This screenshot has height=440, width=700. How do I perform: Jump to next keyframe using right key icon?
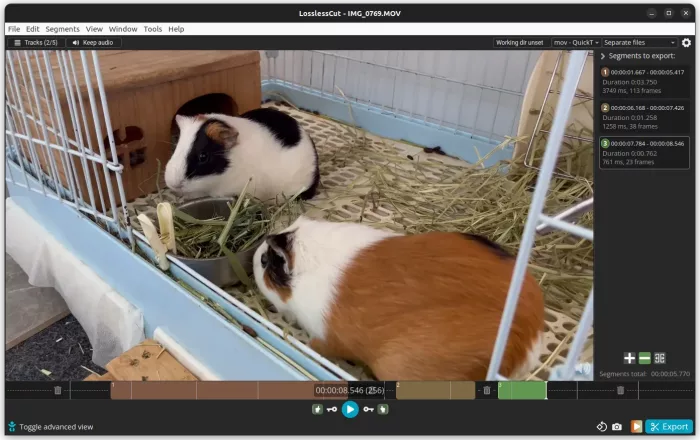[368, 409]
